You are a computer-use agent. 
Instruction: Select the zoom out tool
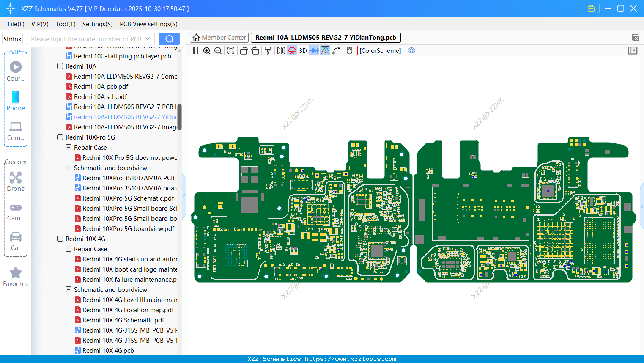click(x=217, y=50)
